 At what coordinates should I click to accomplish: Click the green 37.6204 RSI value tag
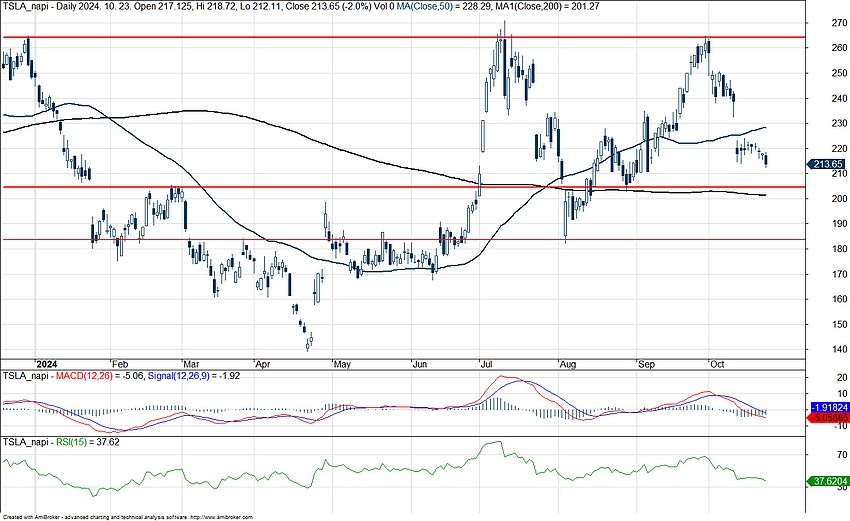point(828,481)
